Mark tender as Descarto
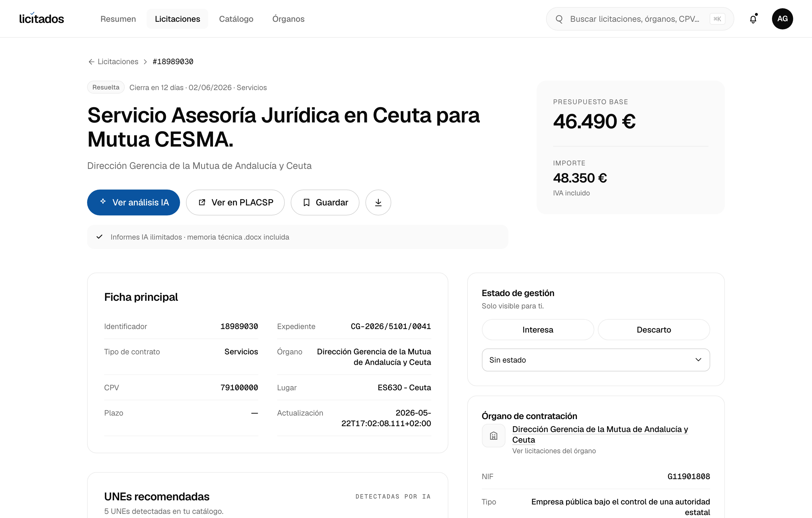The width and height of the screenshot is (812, 518). [x=654, y=329]
